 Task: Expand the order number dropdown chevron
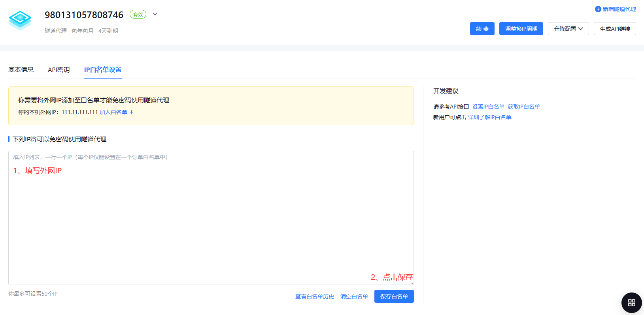(x=155, y=14)
